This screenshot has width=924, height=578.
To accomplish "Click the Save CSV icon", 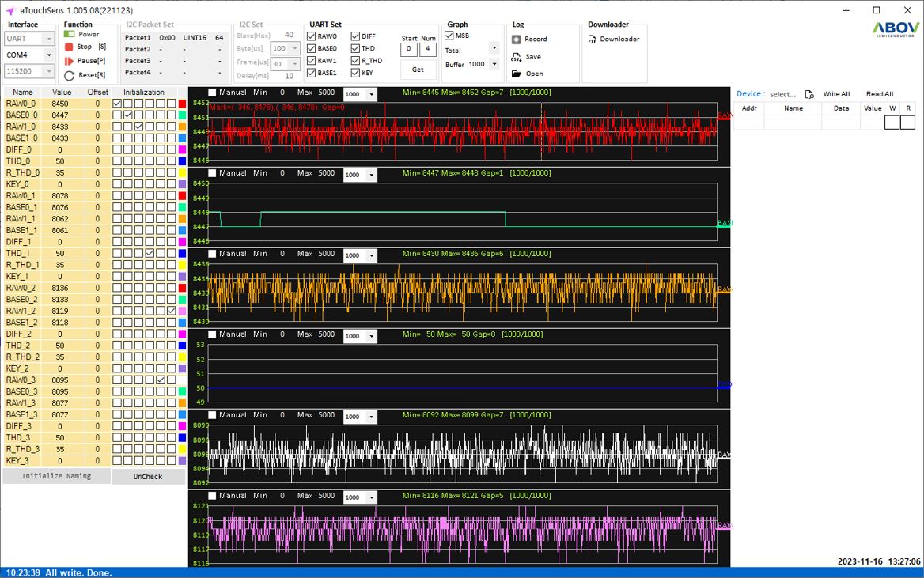I will point(516,57).
